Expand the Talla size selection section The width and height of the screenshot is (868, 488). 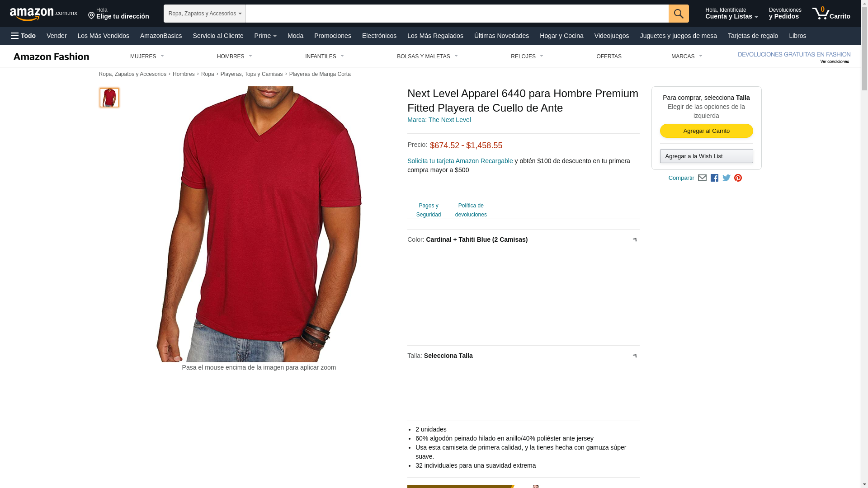[x=523, y=356]
